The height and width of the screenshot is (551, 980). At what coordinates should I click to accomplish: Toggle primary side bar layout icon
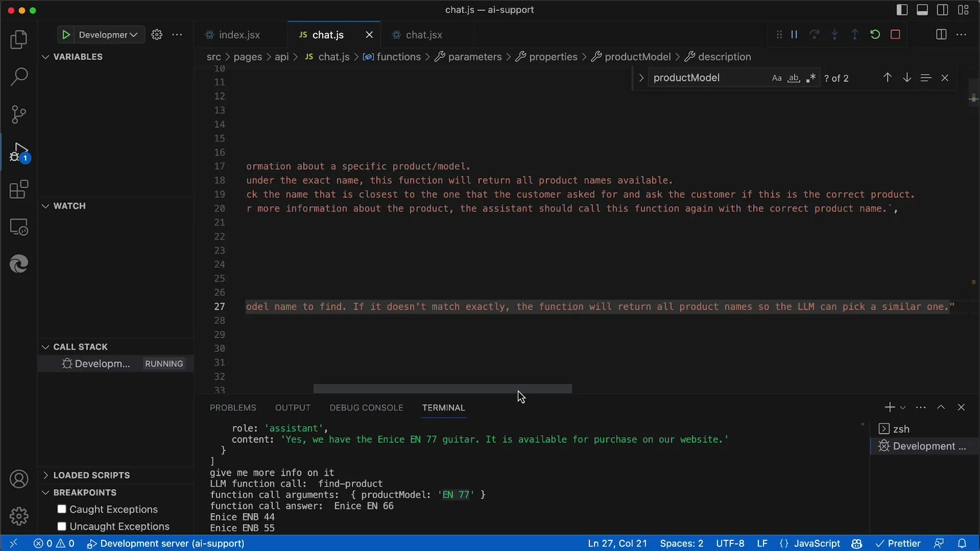(902, 10)
